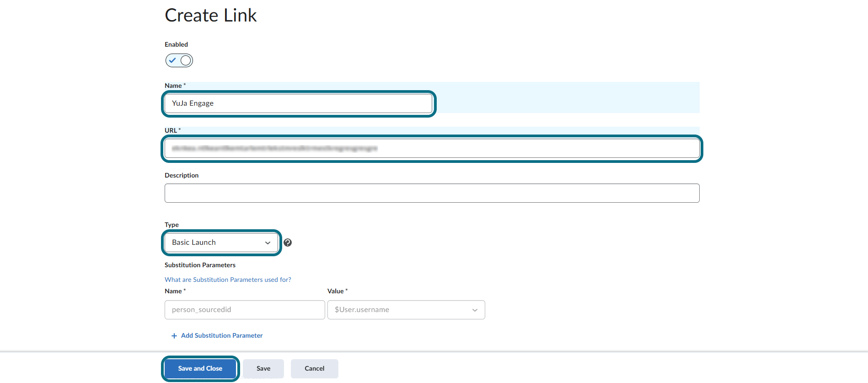868x383 pixels.
Task: Click the Create Link heading
Action: click(x=211, y=15)
